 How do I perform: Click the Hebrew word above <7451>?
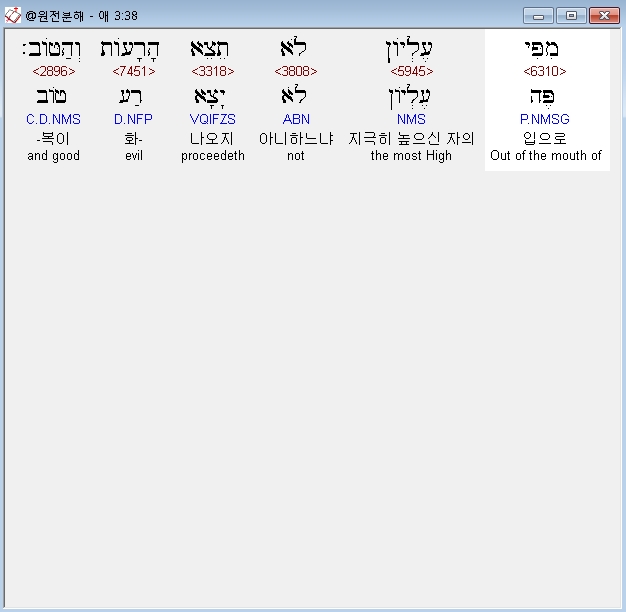coord(130,50)
